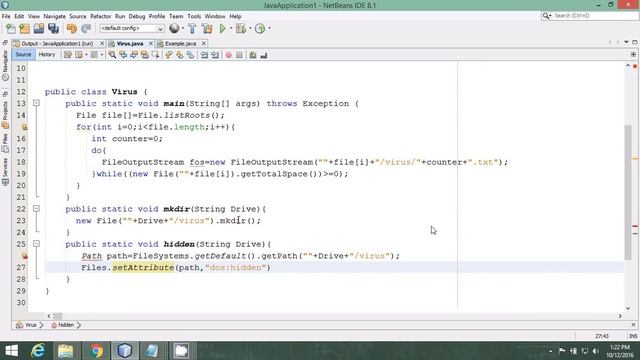Expand the Debug Project dropdown arrow
This screenshot has width=640, height=360.
coord(250,28)
